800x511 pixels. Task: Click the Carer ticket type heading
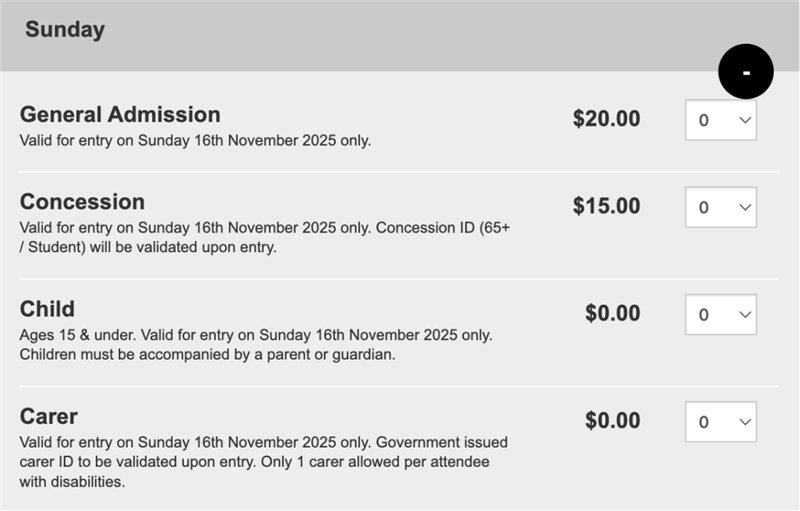click(49, 416)
